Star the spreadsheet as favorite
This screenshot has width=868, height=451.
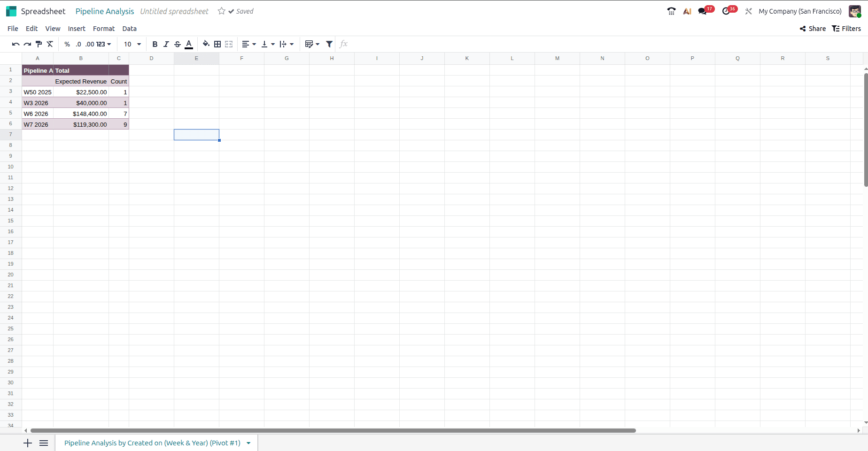tap(222, 11)
